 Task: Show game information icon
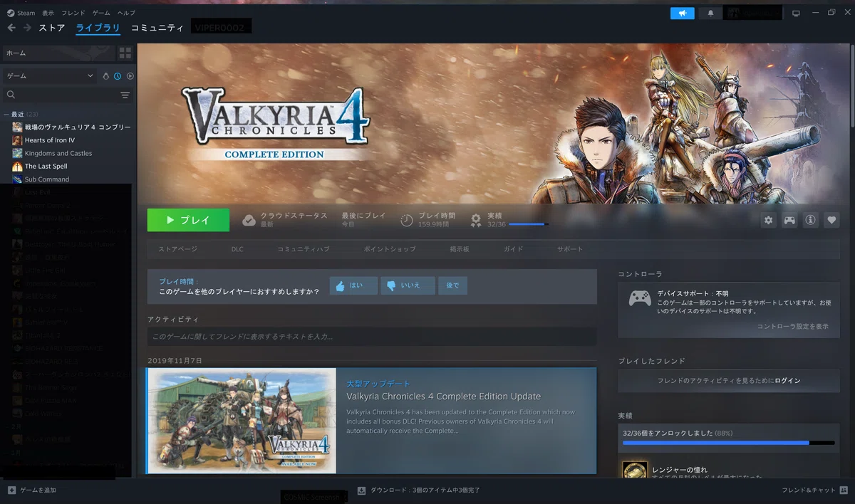(810, 221)
